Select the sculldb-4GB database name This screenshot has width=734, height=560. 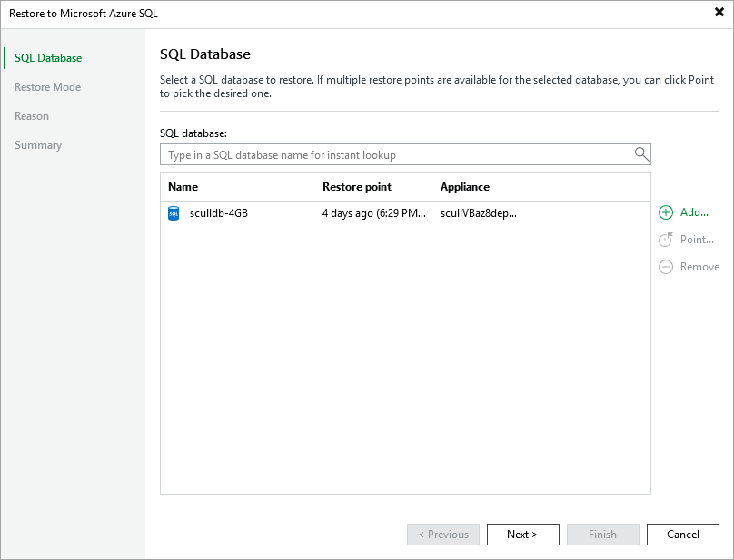[219, 213]
